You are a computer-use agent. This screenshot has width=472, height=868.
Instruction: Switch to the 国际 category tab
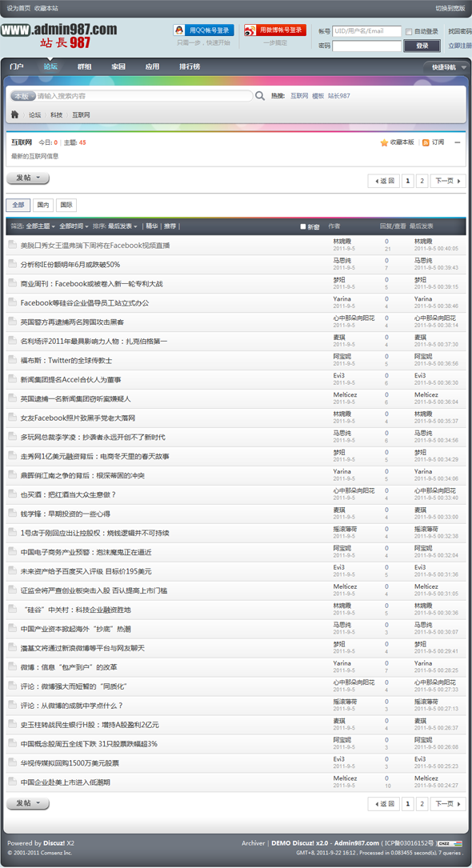click(x=66, y=205)
